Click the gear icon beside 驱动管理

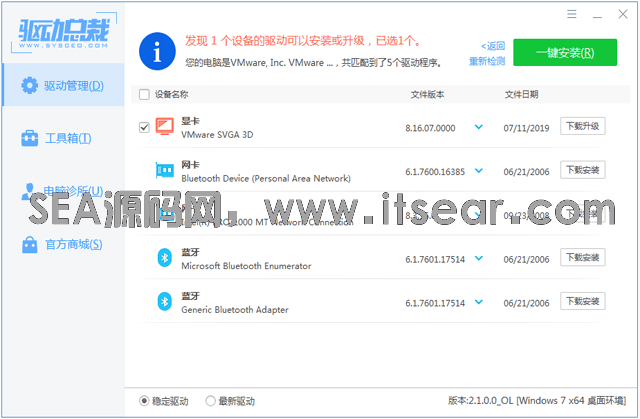pyautogui.click(x=29, y=85)
